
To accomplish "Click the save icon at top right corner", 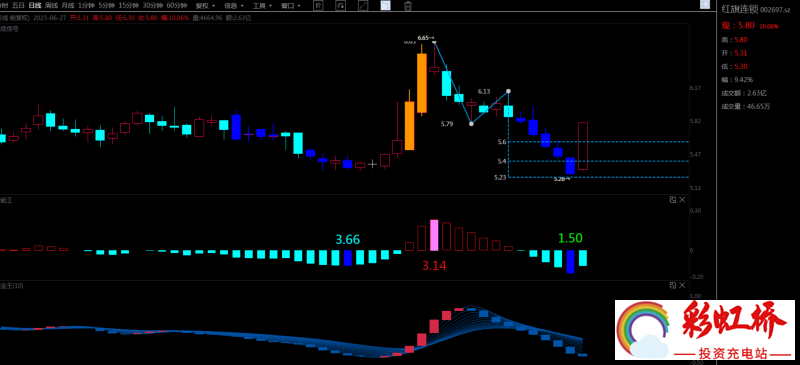I will coord(705,5).
